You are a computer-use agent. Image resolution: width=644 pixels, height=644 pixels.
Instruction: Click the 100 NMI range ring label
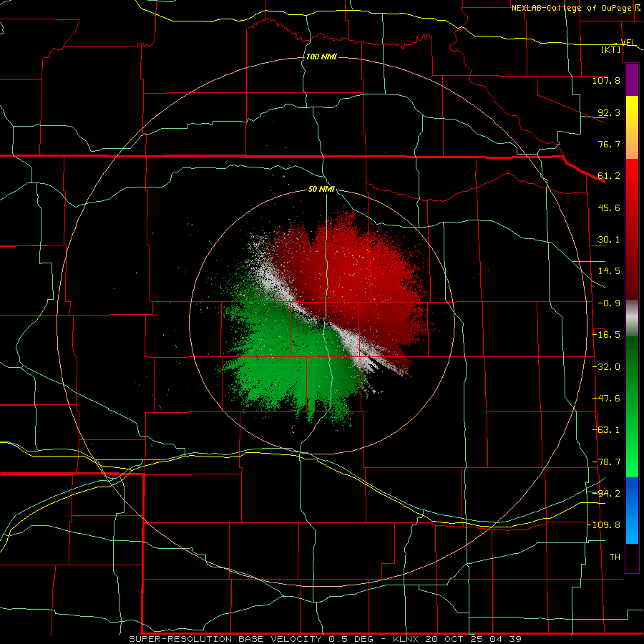(321, 57)
